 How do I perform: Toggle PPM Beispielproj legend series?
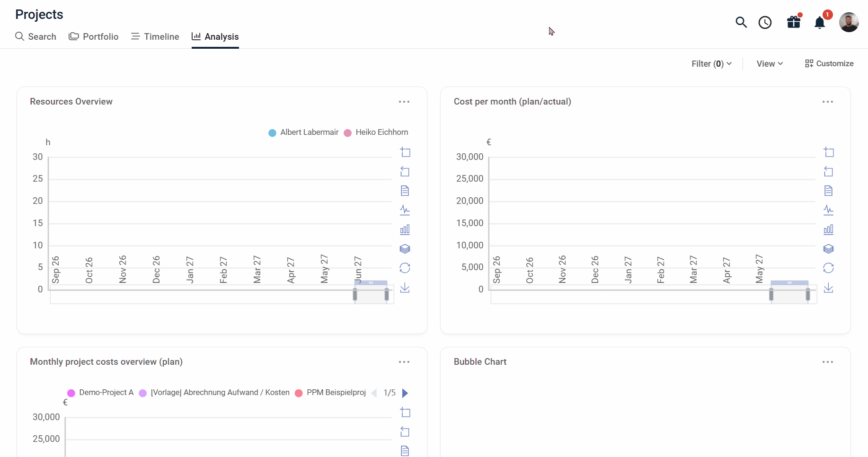[x=330, y=393]
